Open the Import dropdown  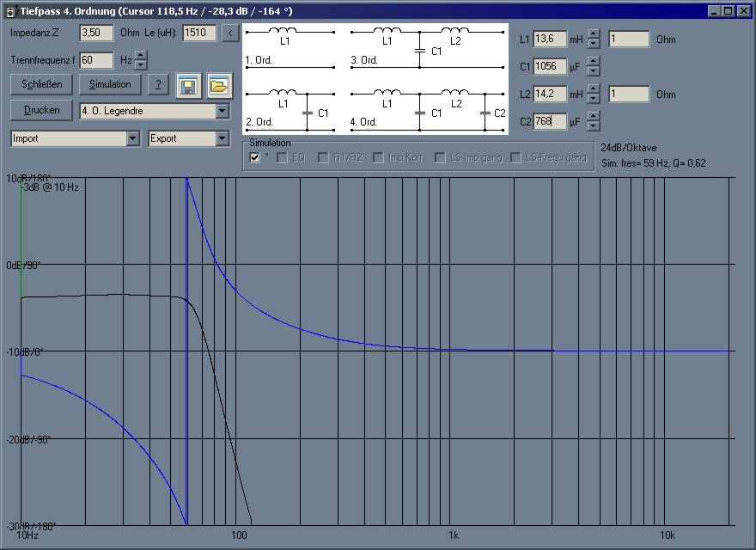133,138
